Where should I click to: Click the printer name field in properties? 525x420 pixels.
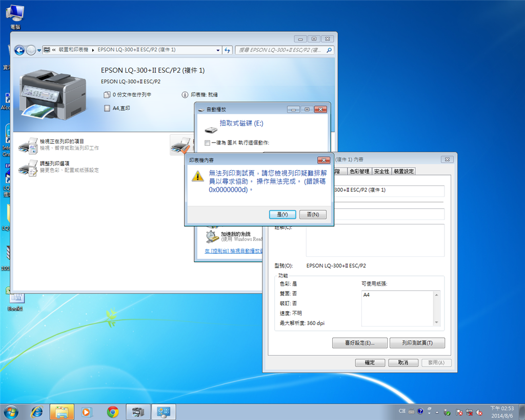389,191
